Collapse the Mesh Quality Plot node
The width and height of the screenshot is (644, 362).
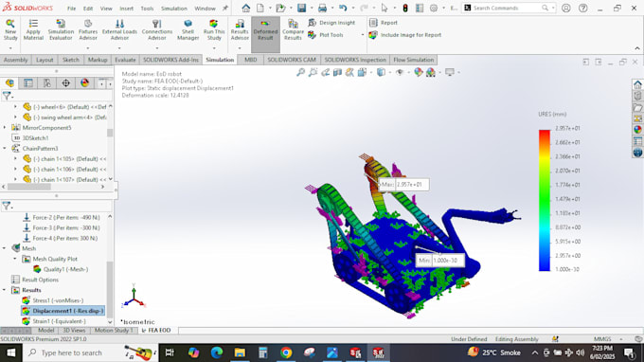[x=15, y=259]
